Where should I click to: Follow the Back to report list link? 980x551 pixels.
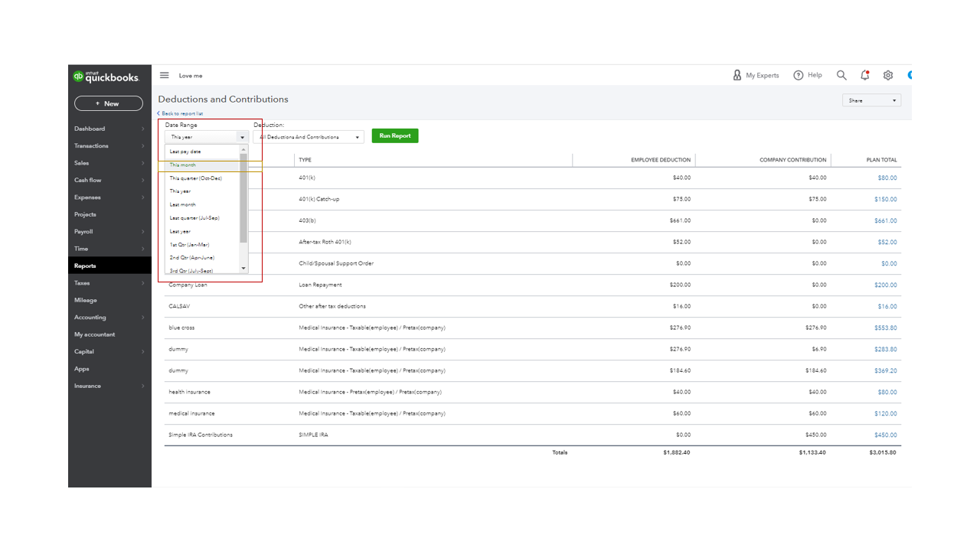pyautogui.click(x=179, y=112)
